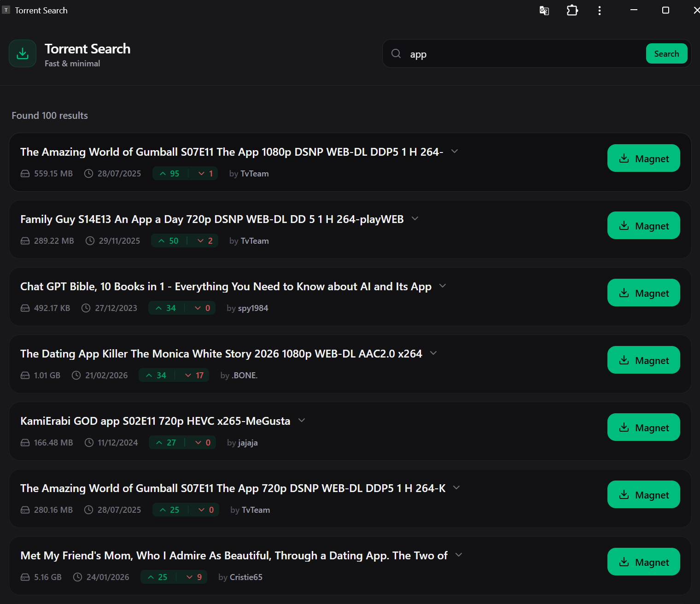
Task: Open uploader profile Cristie65
Action: (x=246, y=577)
